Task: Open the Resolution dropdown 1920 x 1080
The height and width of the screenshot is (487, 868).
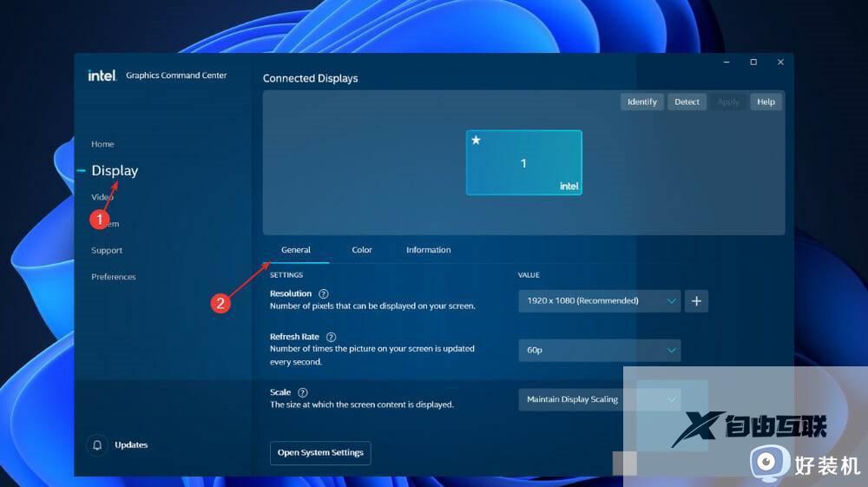Action: coord(600,301)
